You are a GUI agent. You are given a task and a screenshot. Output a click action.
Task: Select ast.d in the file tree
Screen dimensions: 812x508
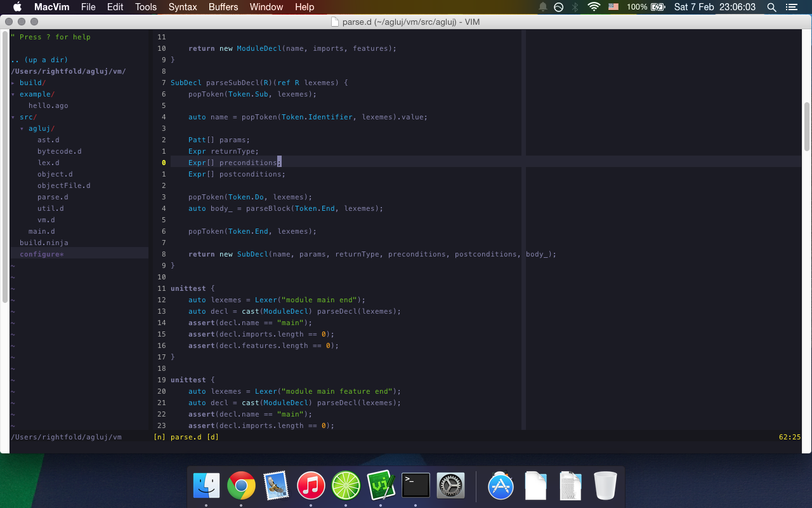48,140
